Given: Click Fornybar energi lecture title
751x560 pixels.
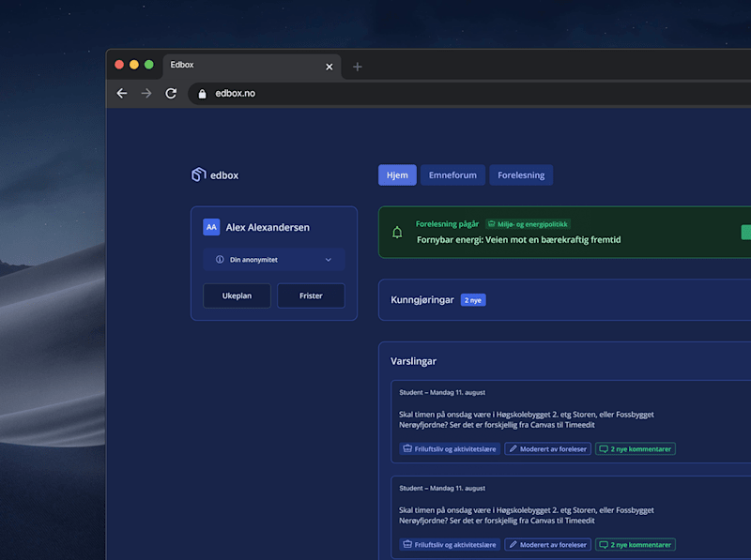Looking at the screenshot, I should pyautogui.click(x=519, y=240).
